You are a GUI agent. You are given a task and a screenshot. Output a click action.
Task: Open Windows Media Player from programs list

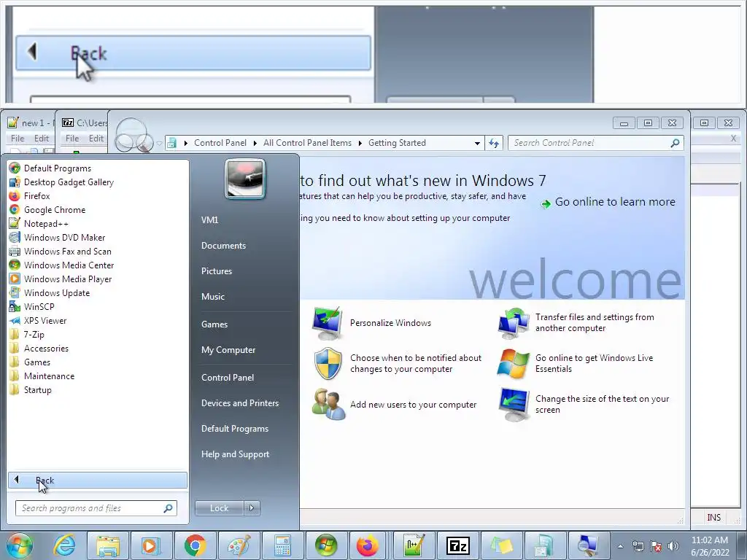68,279
